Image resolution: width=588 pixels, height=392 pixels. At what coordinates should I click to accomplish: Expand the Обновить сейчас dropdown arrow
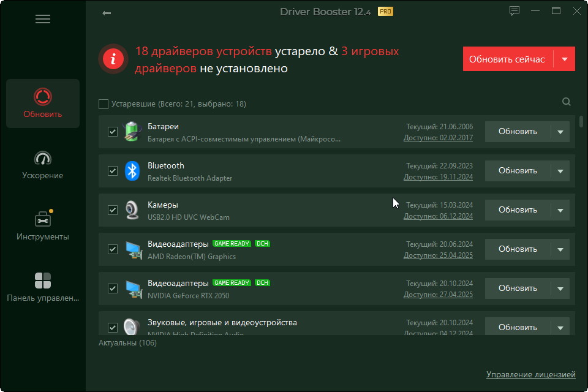[x=565, y=59]
